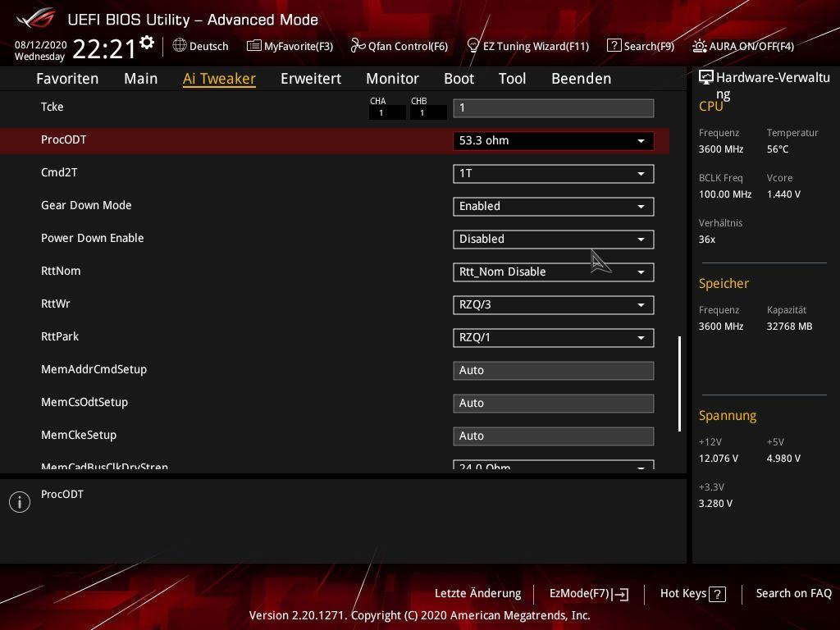Click the settings list scrollbar
This screenshot has height=630, width=840.
679,384
